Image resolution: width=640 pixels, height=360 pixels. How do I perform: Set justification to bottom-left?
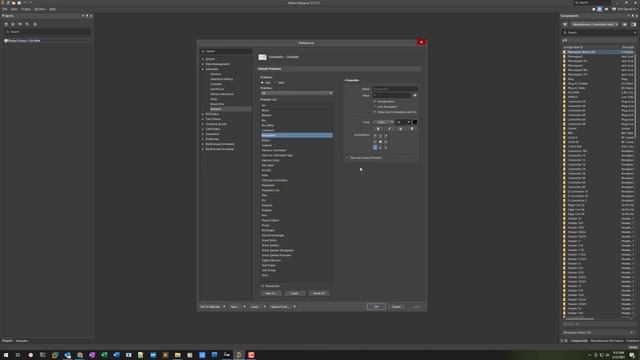click(x=375, y=147)
